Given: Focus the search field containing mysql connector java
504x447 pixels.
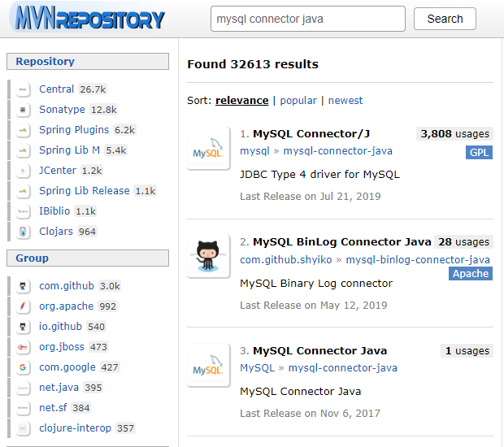Looking at the screenshot, I should pyautogui.click(x=308, y=19).
